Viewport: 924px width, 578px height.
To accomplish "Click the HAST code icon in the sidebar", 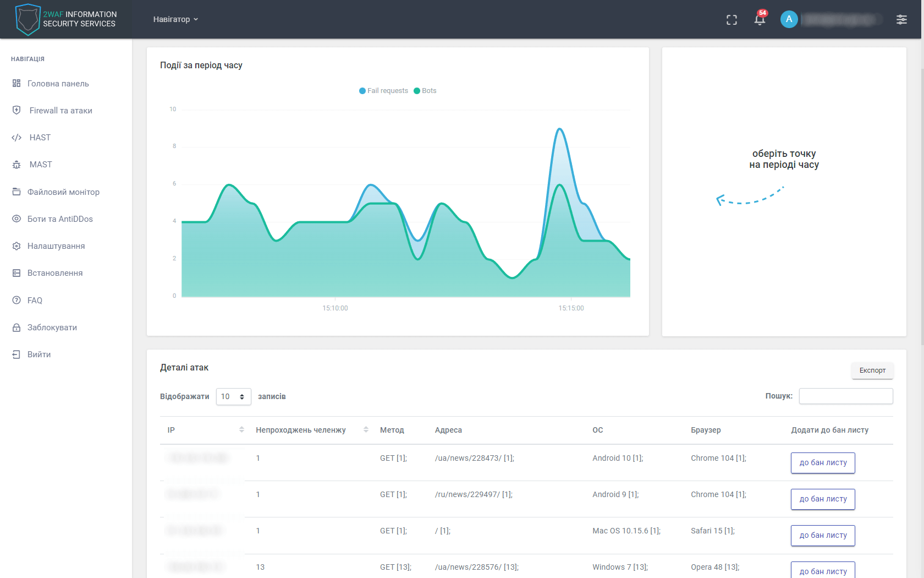I will click(x=16, y=138).
